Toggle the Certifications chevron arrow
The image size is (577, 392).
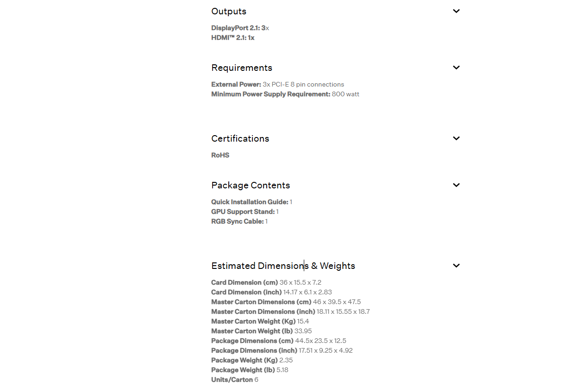(x=456, y=138)
